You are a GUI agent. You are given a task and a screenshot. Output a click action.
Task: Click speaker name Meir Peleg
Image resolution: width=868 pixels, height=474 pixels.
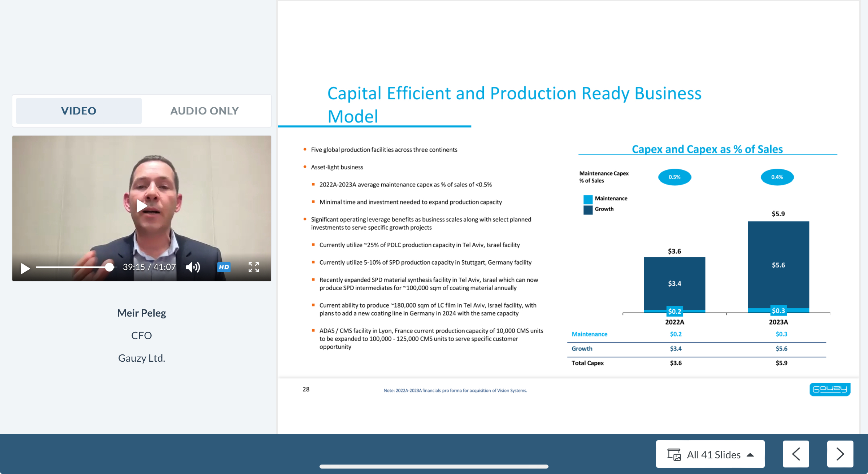coord(141,313)
